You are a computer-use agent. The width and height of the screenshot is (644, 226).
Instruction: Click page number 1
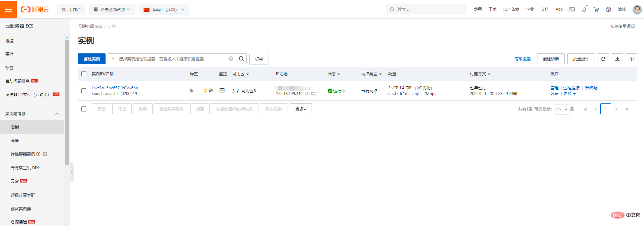click(606, 109)
